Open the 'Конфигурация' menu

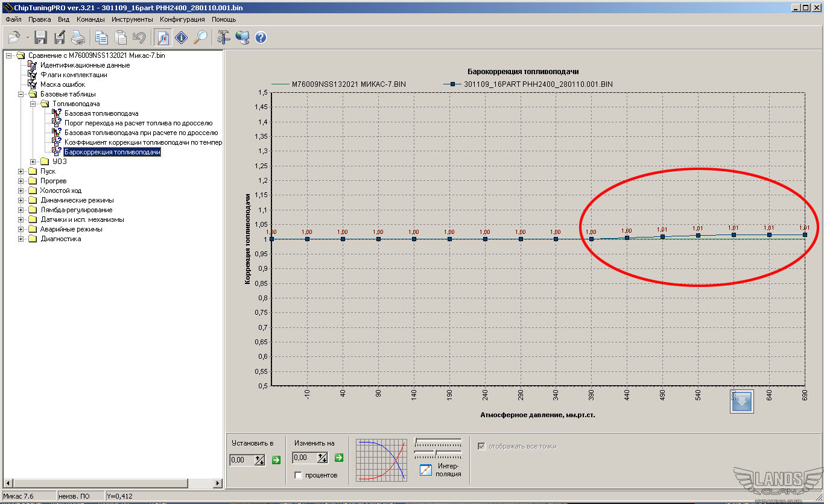tap(182, 19)
